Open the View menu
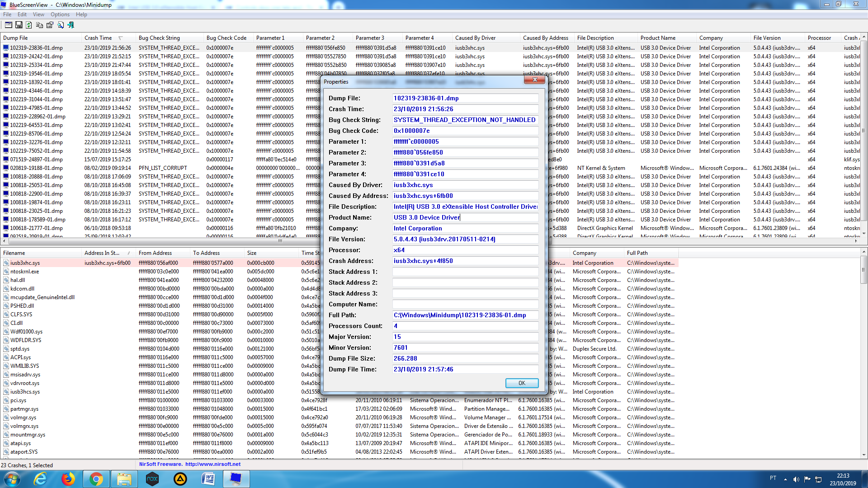The height and width of the screenshot is (488, 868). (38, 14)
